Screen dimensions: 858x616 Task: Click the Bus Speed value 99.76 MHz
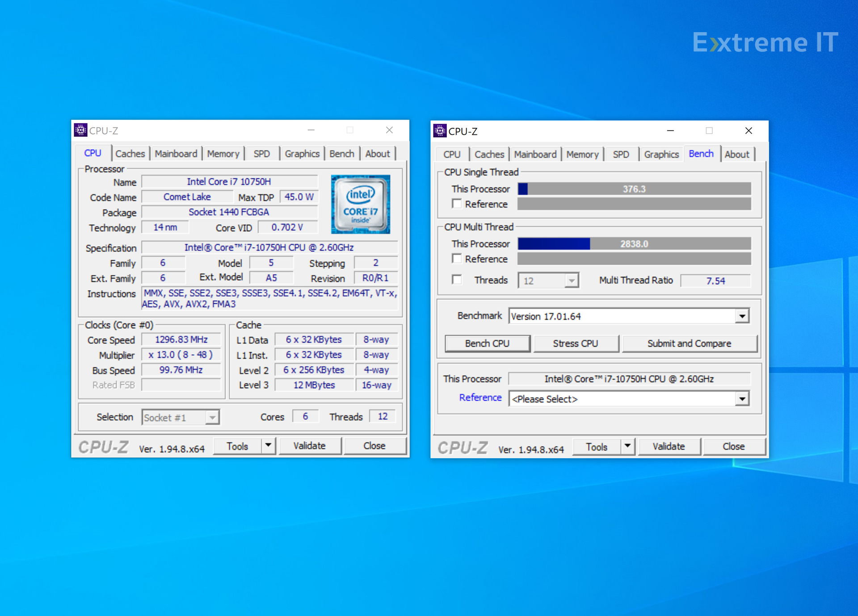(181, 370)
